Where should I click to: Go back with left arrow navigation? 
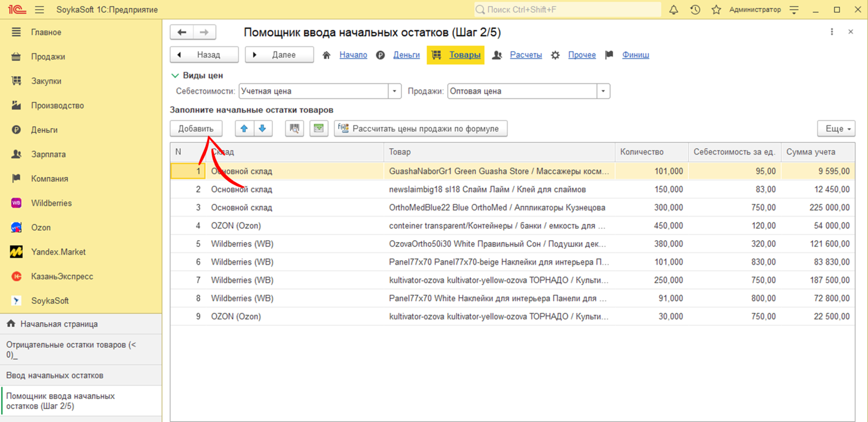click(x=182, y=32)
